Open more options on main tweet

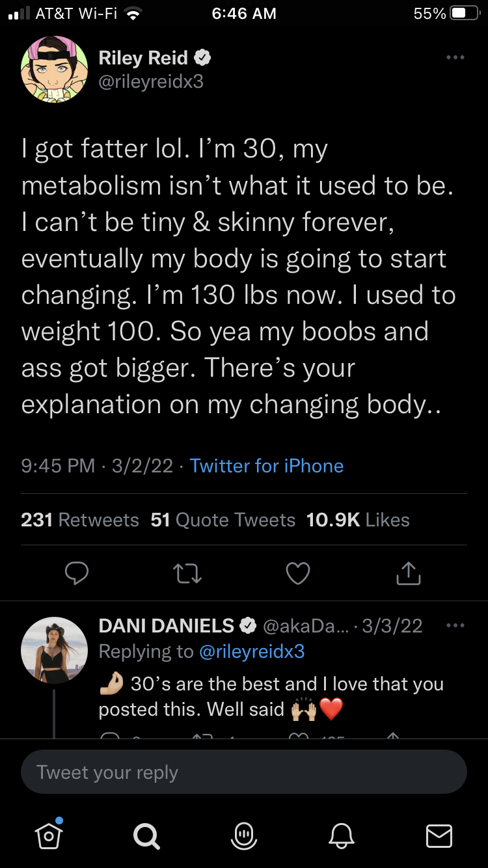tap(455, 58)
